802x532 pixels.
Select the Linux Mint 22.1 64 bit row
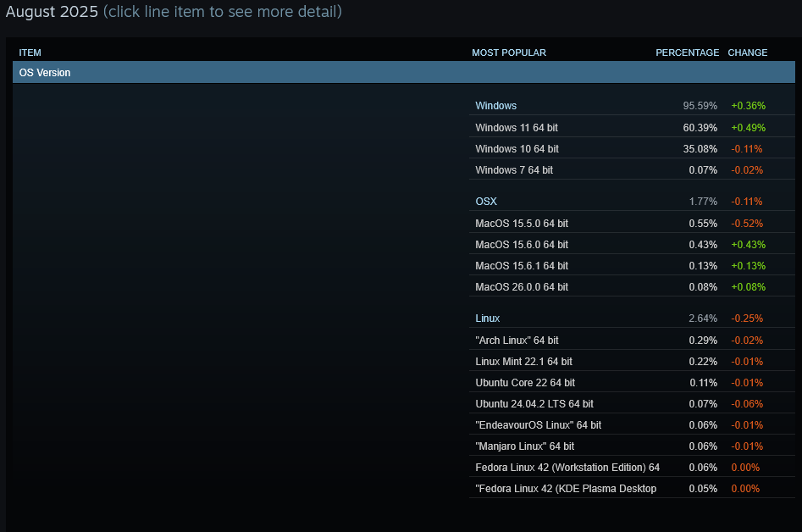[632, 361]
